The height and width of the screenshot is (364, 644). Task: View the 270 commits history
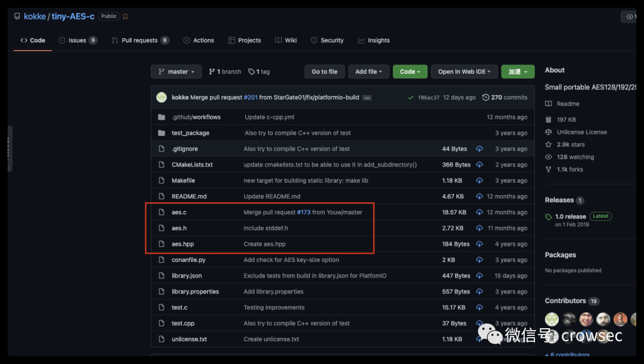[504, 97]
